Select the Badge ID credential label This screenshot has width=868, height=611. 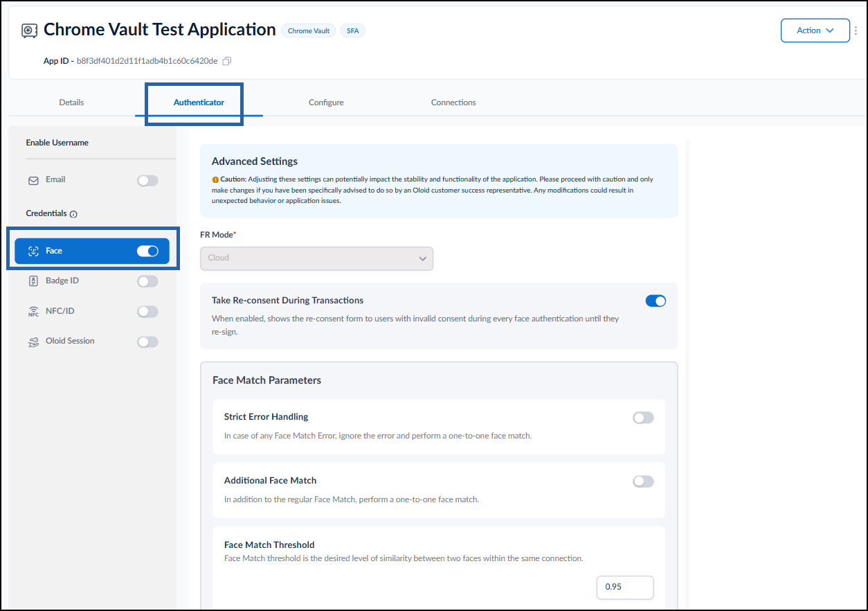[x=62, y=281]
